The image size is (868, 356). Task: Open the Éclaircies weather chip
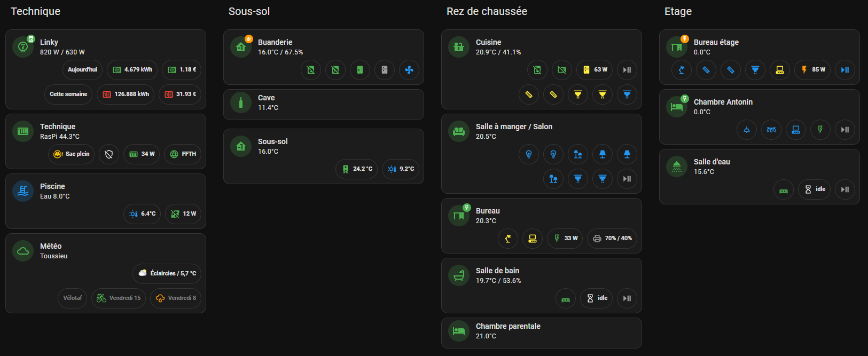(167, 274)
